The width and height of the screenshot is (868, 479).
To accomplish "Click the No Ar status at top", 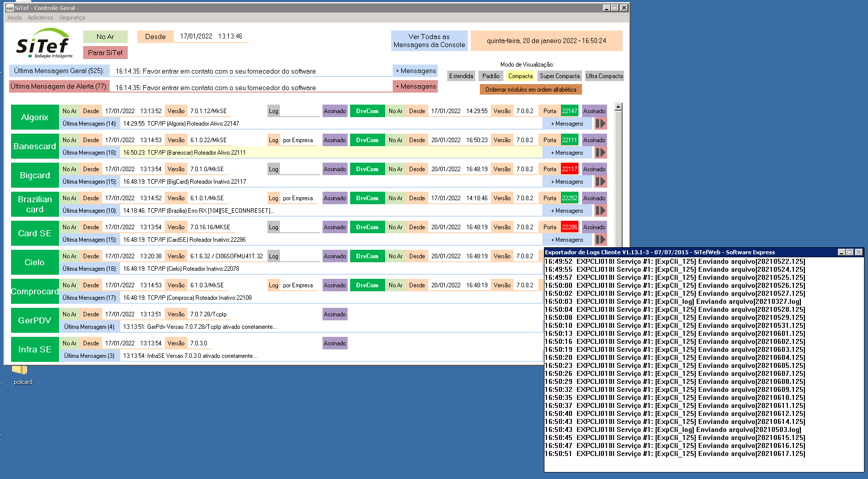I will tap(105, 37).
